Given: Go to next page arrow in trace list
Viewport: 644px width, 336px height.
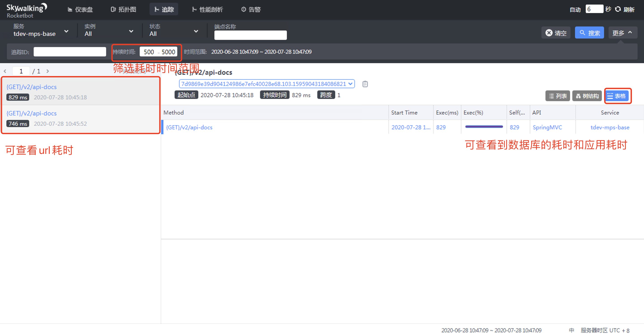Looking at the screenshot, I should (48, 71).
